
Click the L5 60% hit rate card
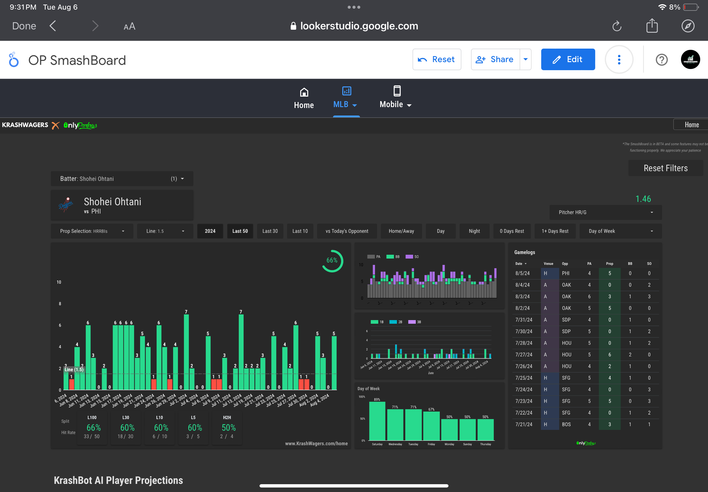(x=194, y=427)
